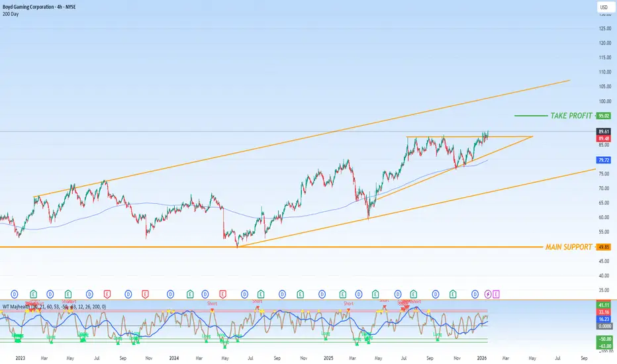Select the December 2023 dividend D marker
Viewport: 617px width, 364px height.
170,294
